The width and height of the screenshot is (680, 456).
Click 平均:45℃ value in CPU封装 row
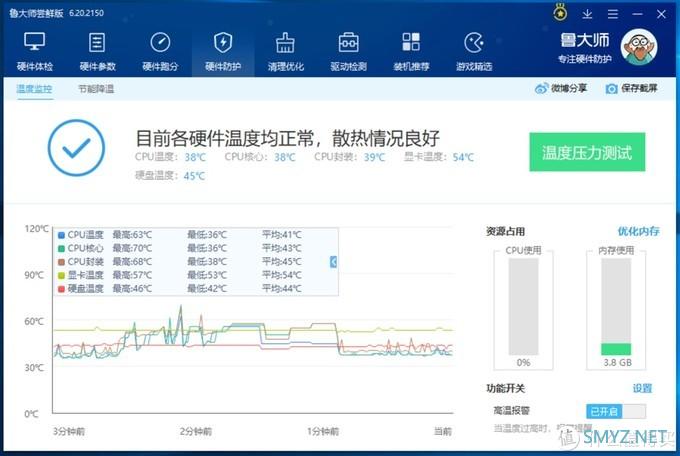coord(282,262)
